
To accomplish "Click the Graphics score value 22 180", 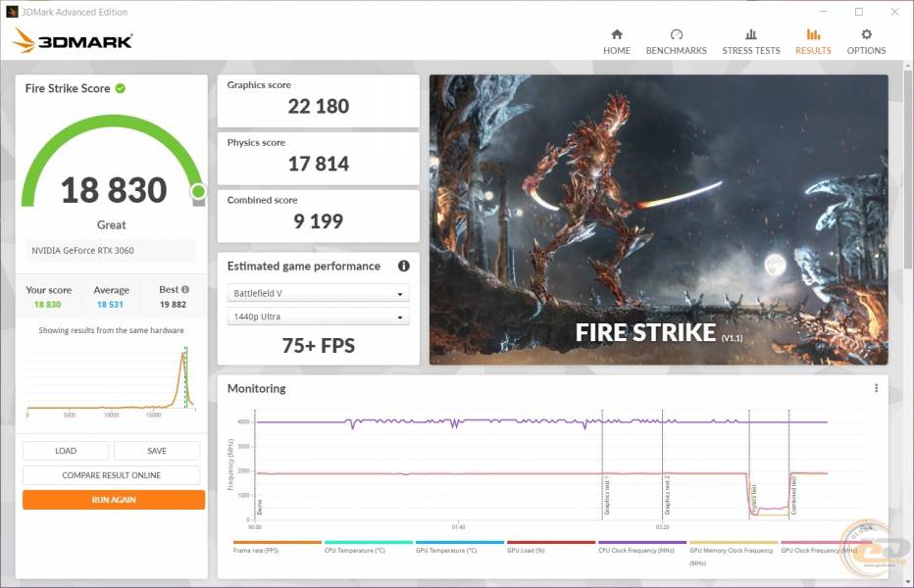I will coord(319,106).
